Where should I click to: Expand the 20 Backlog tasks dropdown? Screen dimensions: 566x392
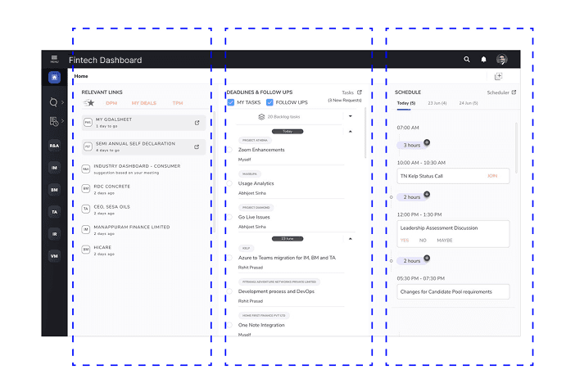pyautogui.click(x=350, y=116)
